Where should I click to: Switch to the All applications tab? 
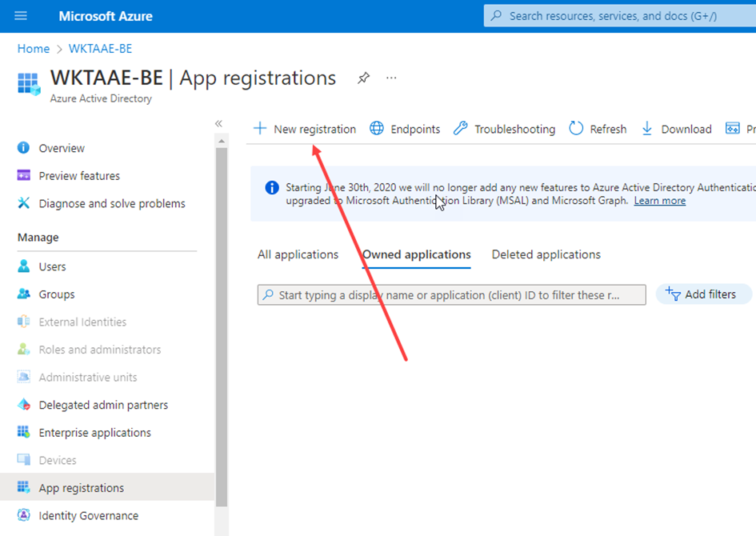tap(298, 254)
